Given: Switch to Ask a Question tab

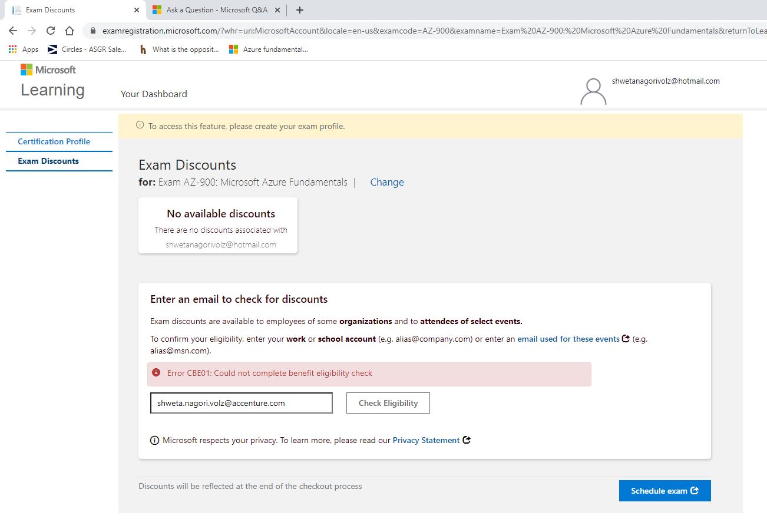Looking at the screenshot, I should click(x=216, y=10).
